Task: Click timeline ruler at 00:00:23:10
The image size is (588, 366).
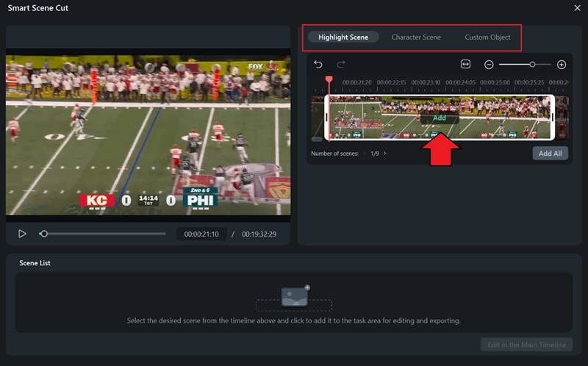Action: point(426,82)
